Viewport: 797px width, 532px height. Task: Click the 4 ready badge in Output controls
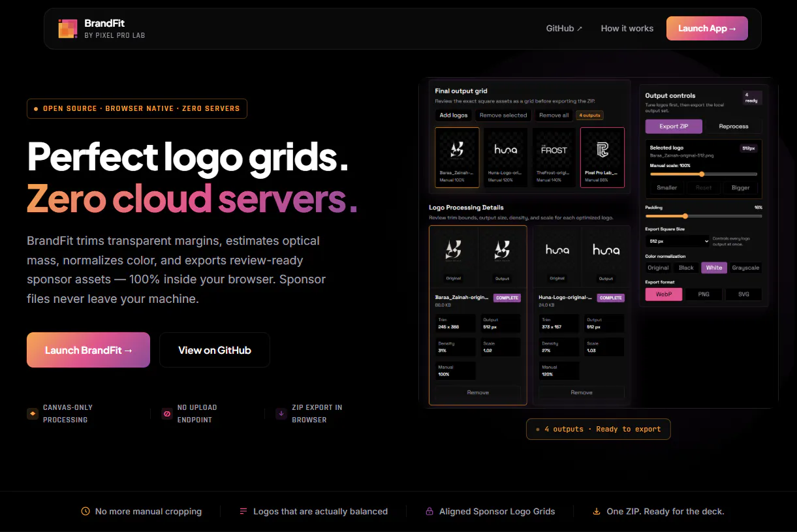752,97
